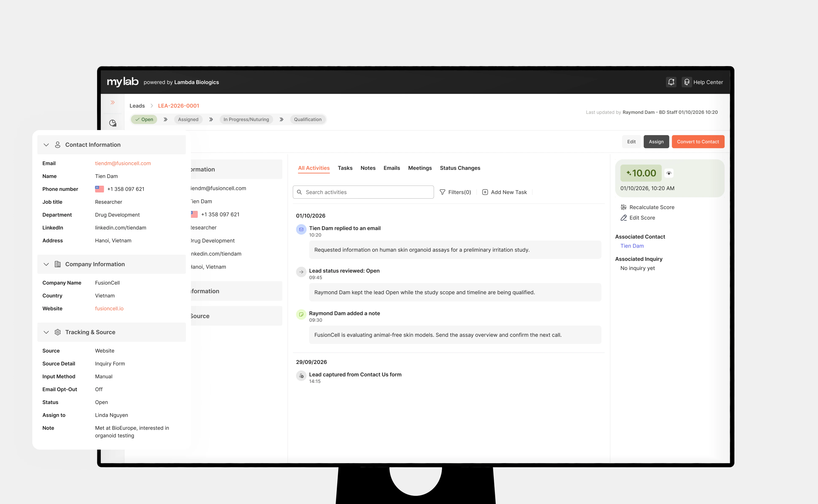Viewport: 818px width, 504px height.
Task: Click the note icon beside Raymond Dam added a note
Action: pos(301,314)
